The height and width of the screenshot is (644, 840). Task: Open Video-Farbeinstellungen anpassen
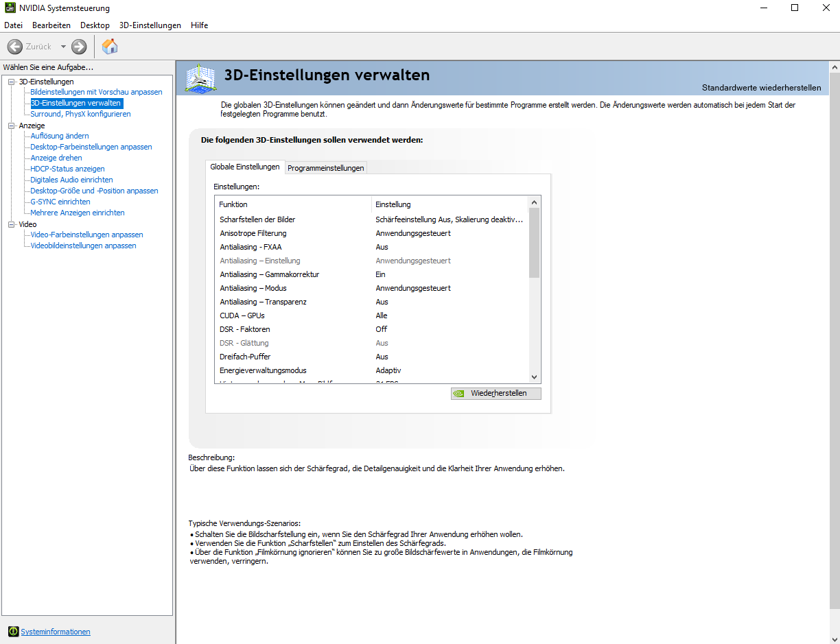pos(86,235)
